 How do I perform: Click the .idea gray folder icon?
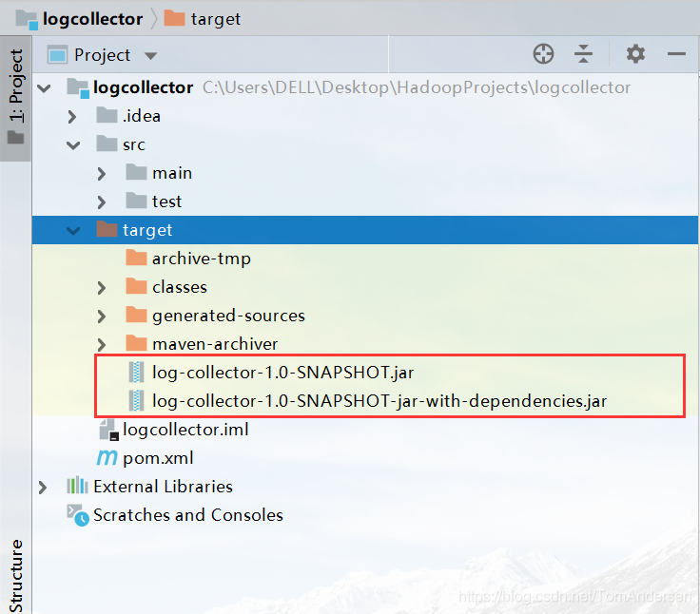coord(107,115)
